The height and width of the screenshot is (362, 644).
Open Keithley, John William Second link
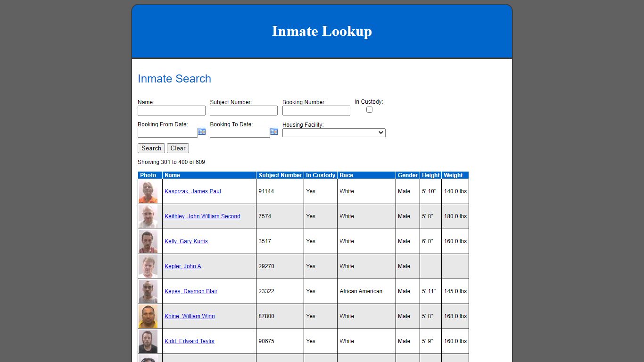202,216
